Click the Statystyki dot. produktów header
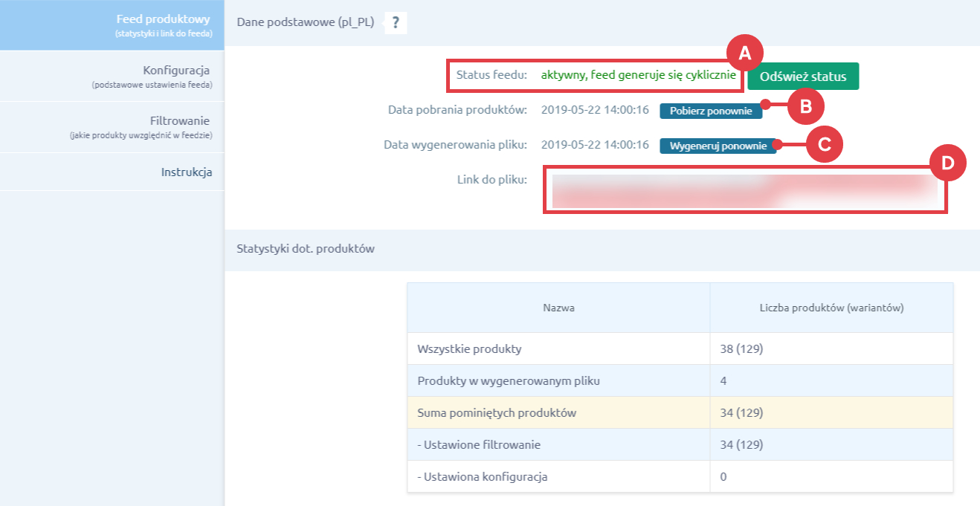This screenshot has width=980, height=506. pos(304,250)
